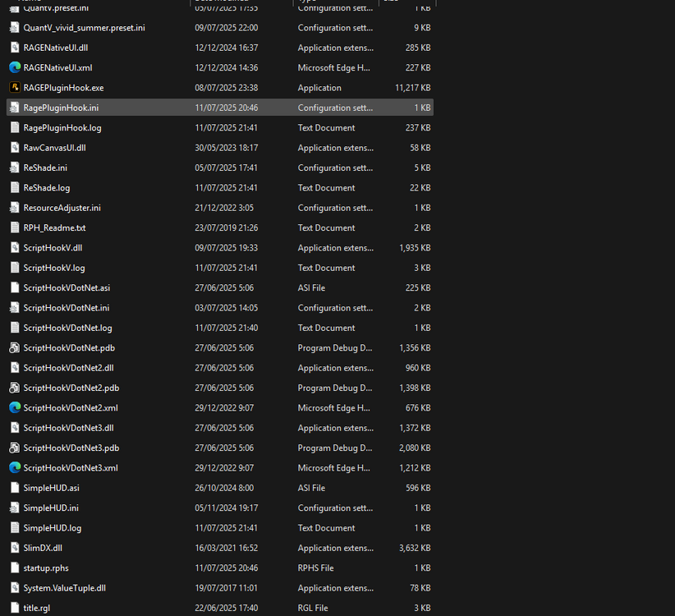The height and width of the screenshot is (616, 675).
Task: Click the 19/07/2017 11:01 date cell
Action: [226, 588]
